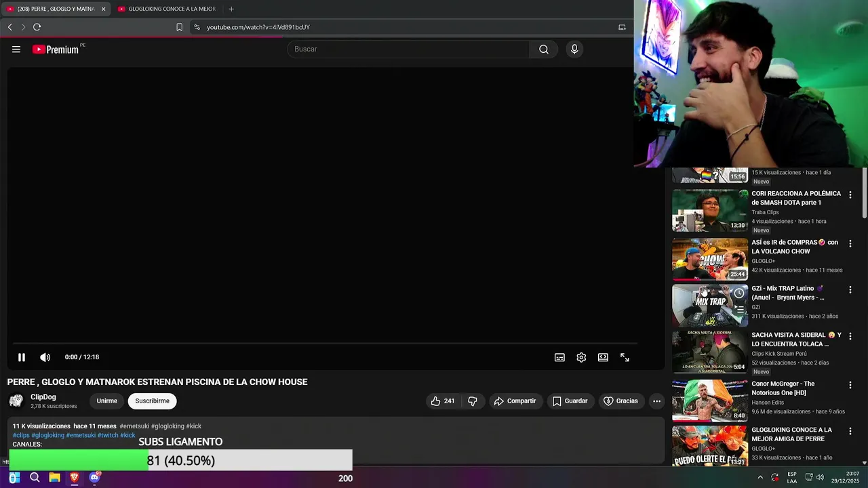Open CORI REACCIONA A POLÉMICA video thumbnail
This screenshot has height=488, width=868.
coord(710,211)
